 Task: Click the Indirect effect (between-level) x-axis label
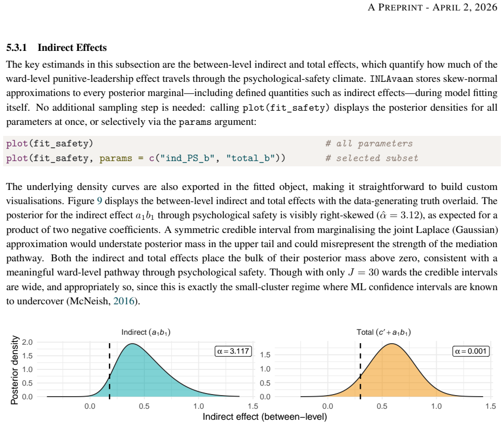[265, 417]
